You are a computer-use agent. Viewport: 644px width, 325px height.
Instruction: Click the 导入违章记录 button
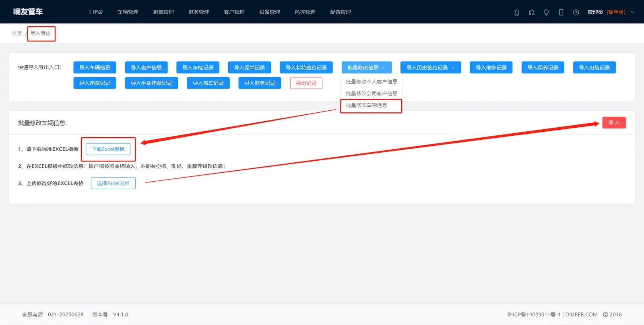95,83
